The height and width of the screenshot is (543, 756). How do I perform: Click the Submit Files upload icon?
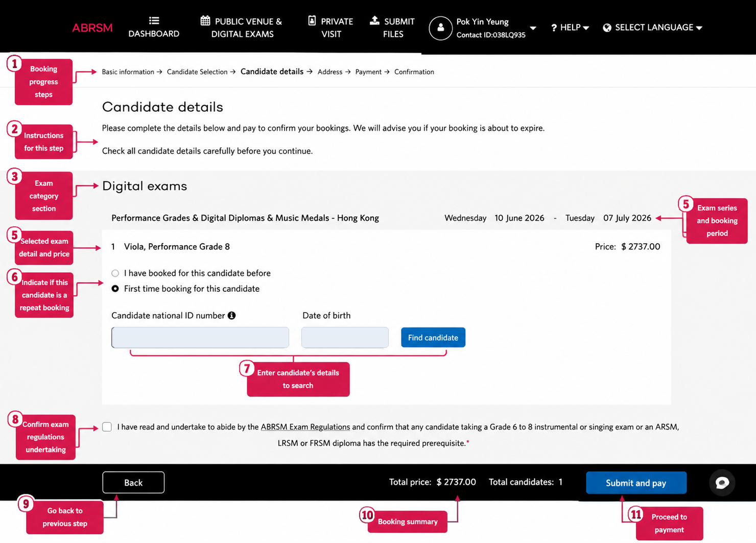click(x=374, y=20)
